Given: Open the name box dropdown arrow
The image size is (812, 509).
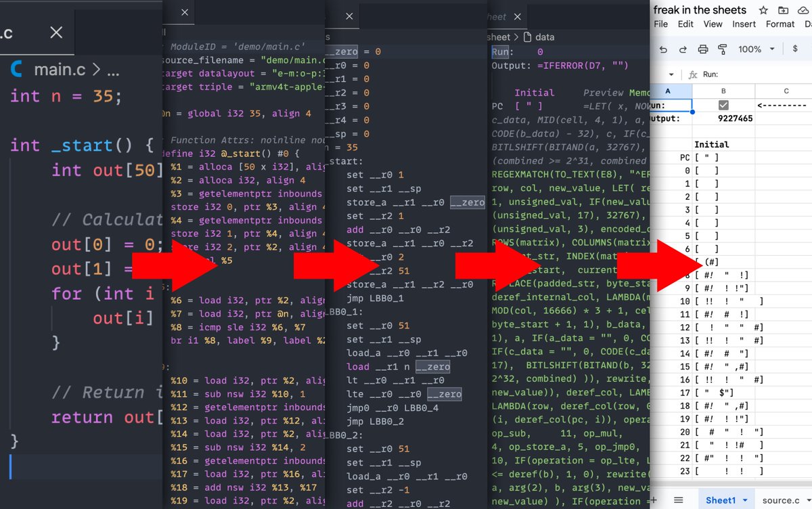Looking at the screenshot, I should click(x=671, y=74).
